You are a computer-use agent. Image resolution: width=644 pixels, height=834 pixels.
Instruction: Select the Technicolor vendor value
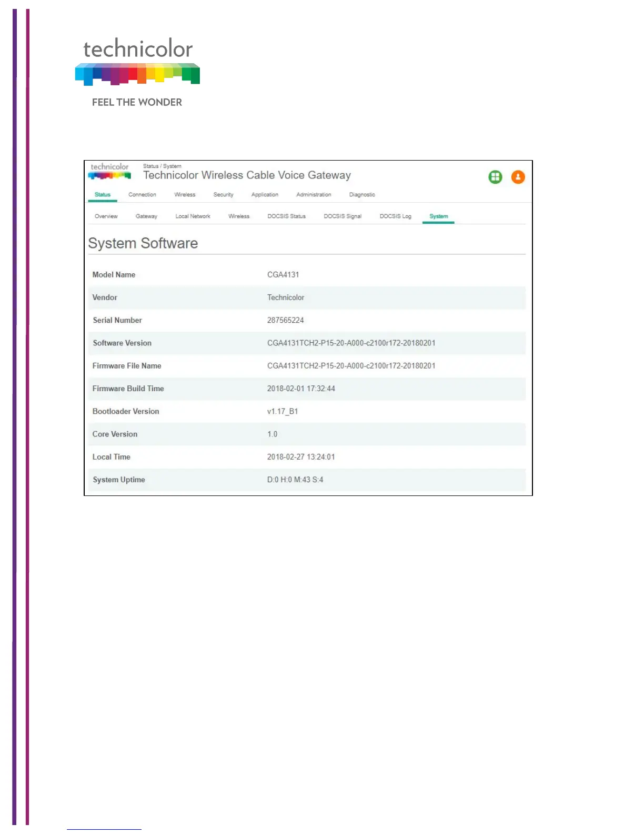pos(286,297)
